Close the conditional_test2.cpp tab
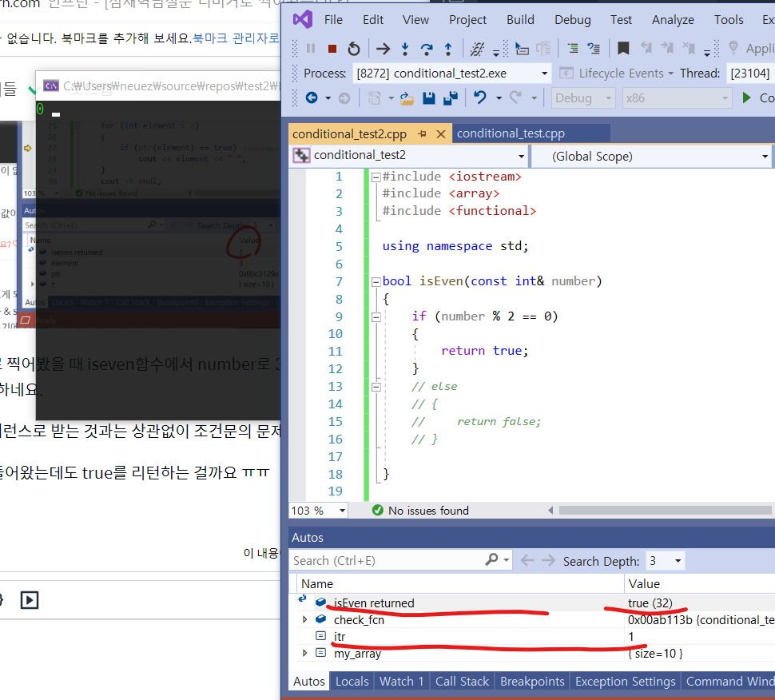 coord(441,134)
